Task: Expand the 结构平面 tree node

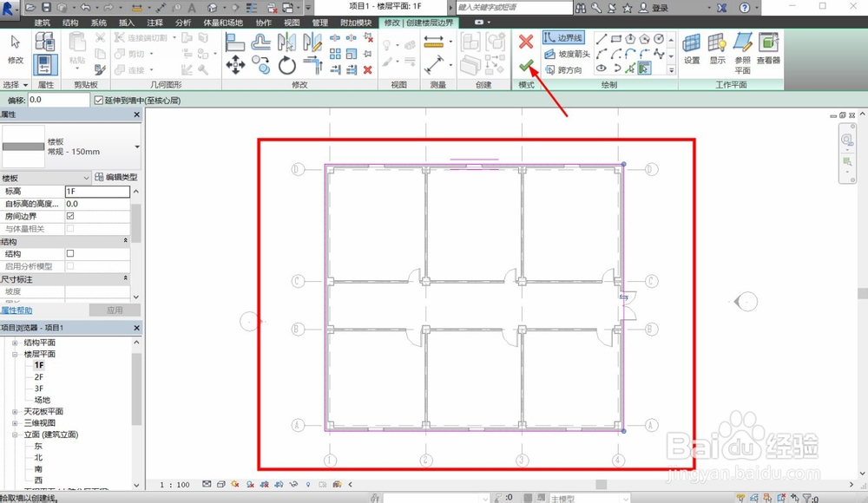Action: [x=15, y=343]
